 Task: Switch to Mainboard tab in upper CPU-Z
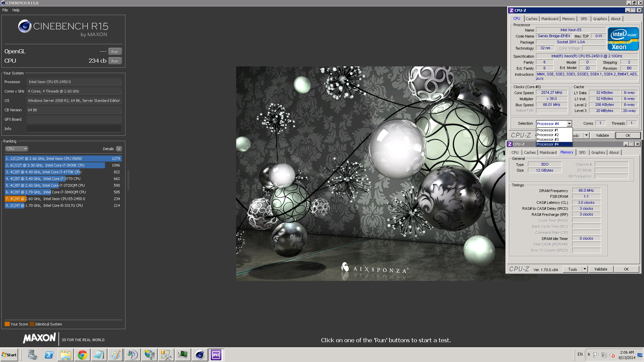(x=550, y=19)
